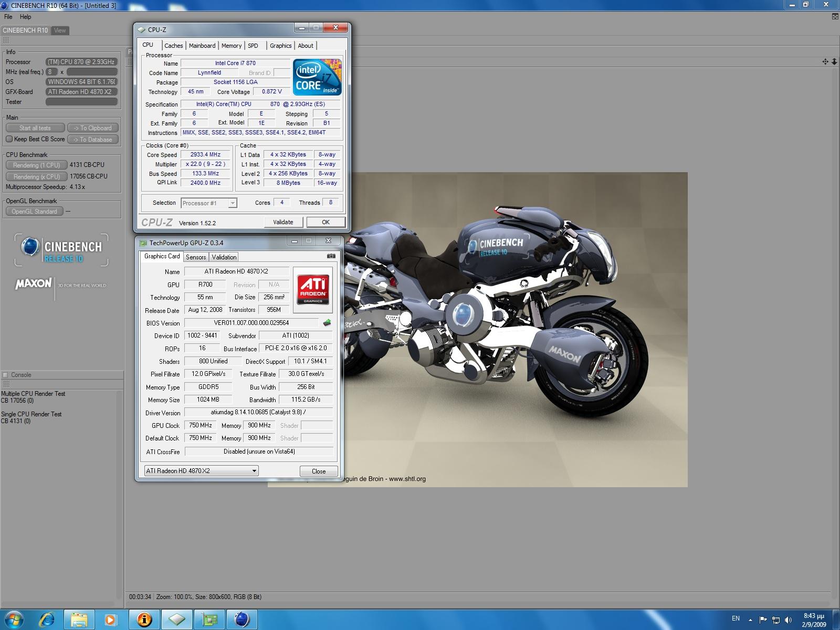Open Windows Media Player taskbar icon
This screenshot has width=840, height=630.
110,619
